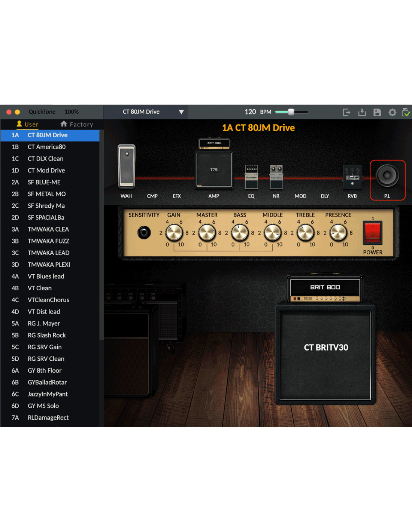Switch to the User presets tab
This screenshot has height=532, width=412.
[x=27, y=124]
